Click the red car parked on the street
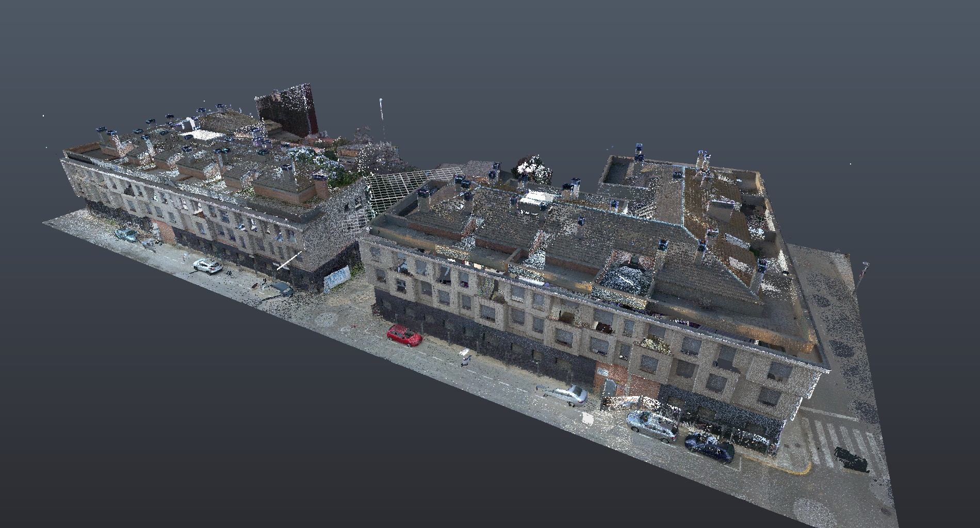The height and width of the screenshot is (528, 980). click(404, 336)
